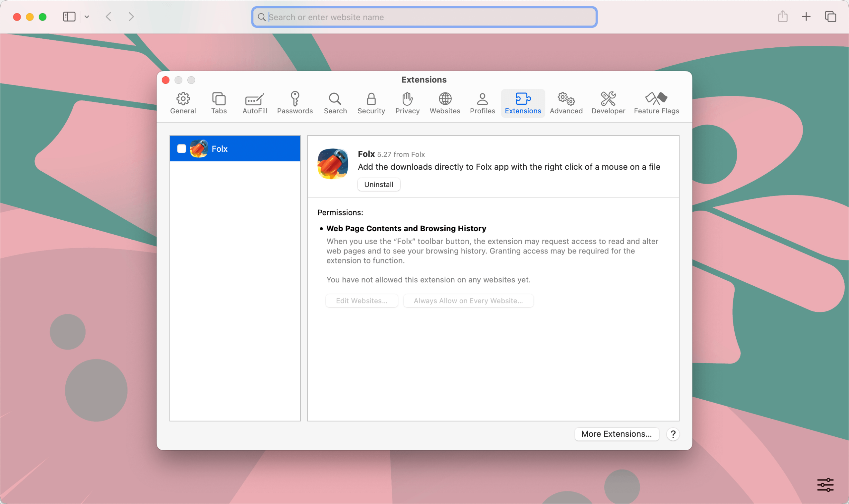This screenshot has width=849, height=504.
Task: Open More Extensions…
Action: [x=617, y=434]
